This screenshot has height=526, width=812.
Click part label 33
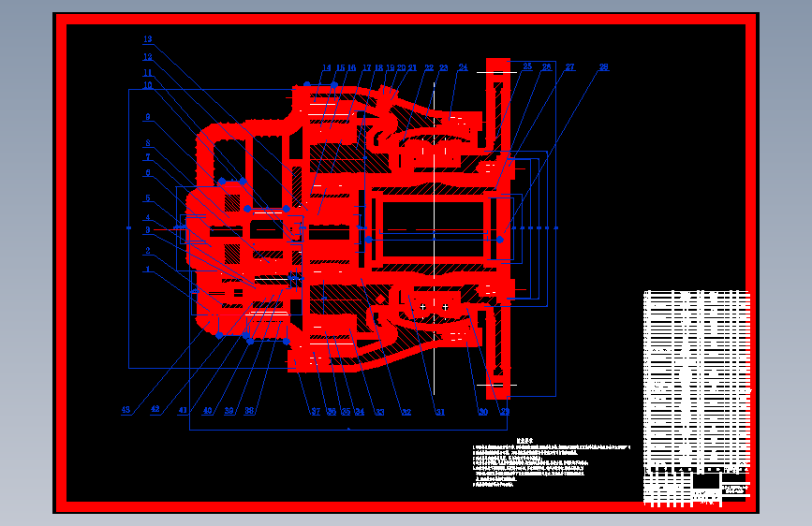click(379, 412)
